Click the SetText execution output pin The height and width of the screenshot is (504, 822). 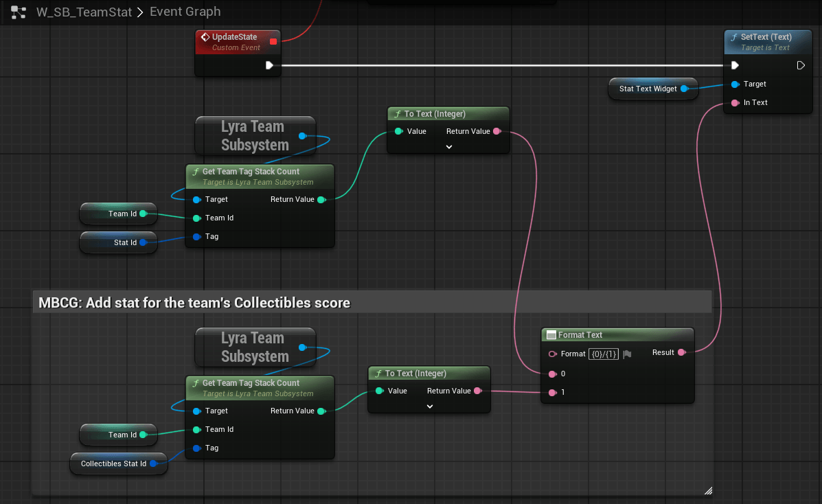click(801, 65)
